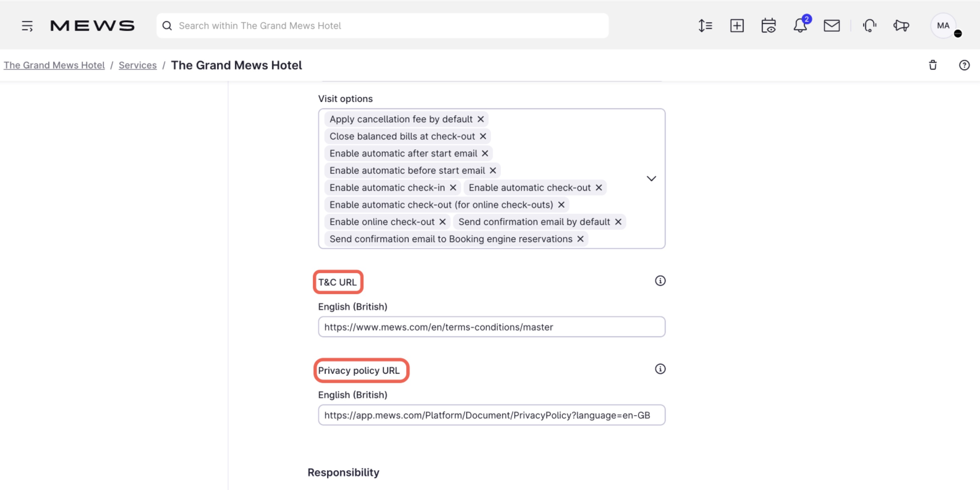Image resolution: width=980 pixels, height=490 pixels.
Task: Open the calendar timeline view icon
Action: click(x=768, y=25)
